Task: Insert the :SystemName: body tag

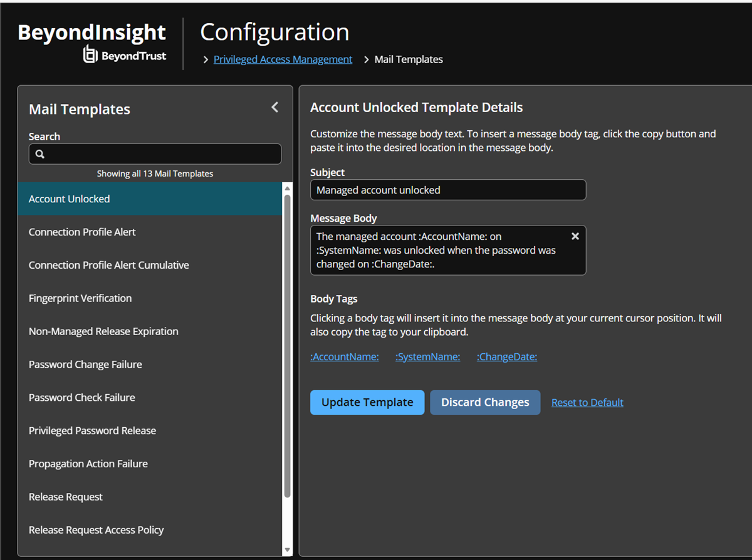Action: pos(428,357)
